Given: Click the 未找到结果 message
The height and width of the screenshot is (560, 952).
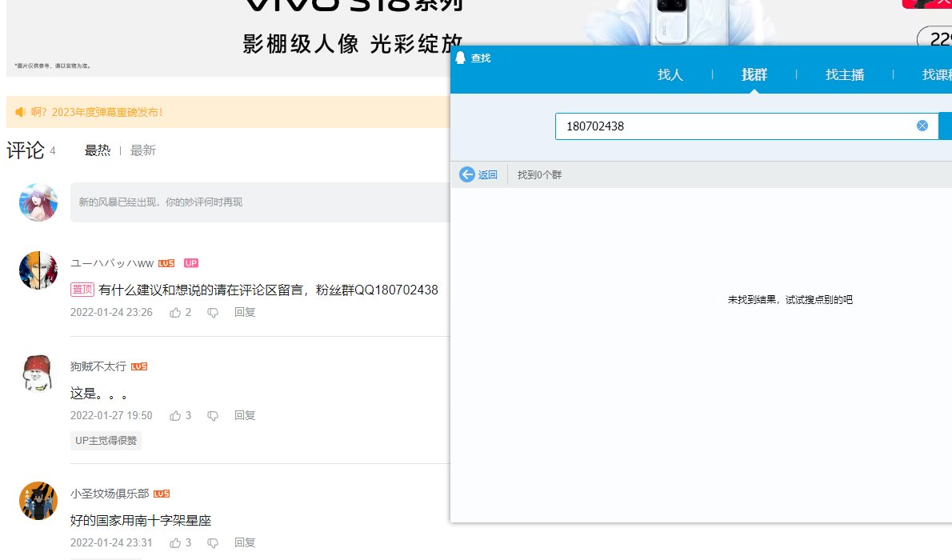Looking at the screenshot, I should [790, 299].
